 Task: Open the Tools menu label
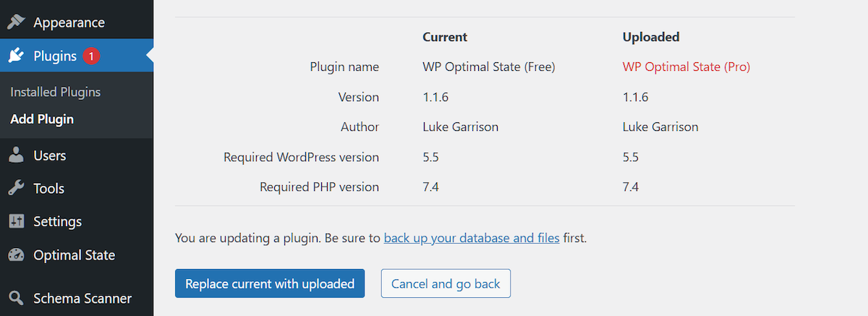tap(48, 189)
